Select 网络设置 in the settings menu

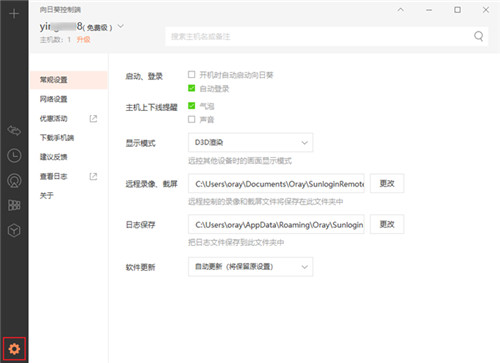click(x=54, y=99)
